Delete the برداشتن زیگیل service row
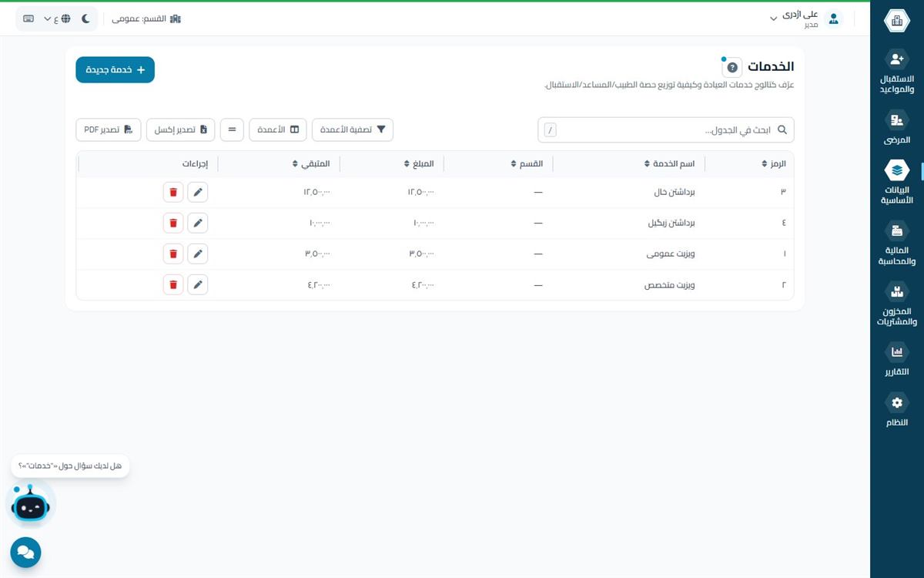The height and width of the screenshot is (578, 924). pyautogui.click(x=173, y=223)
